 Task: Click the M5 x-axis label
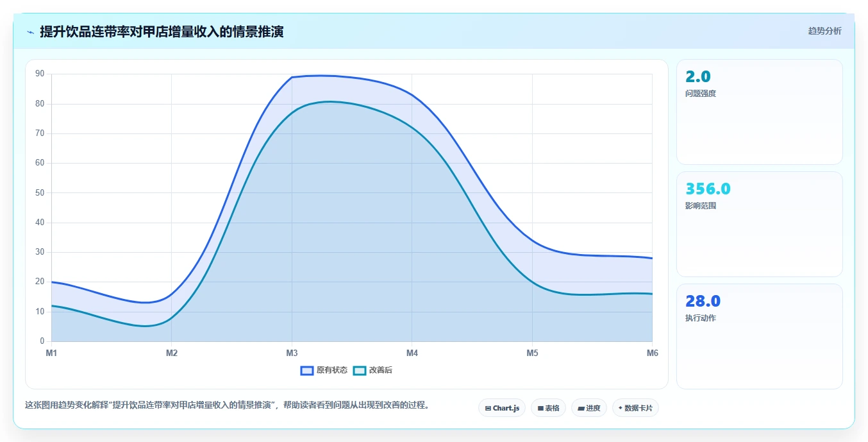click(532, 353)
